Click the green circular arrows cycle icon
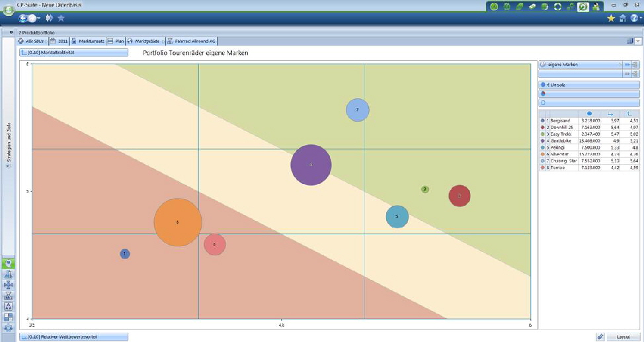Screen dimensions: 644x342 (x=557, y=7)
